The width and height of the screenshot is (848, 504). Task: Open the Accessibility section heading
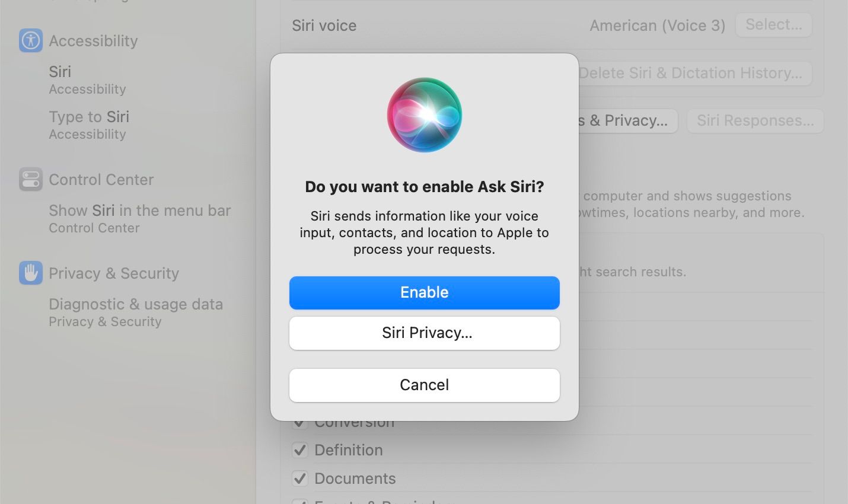pyautogui.click(x=93, y=41)
